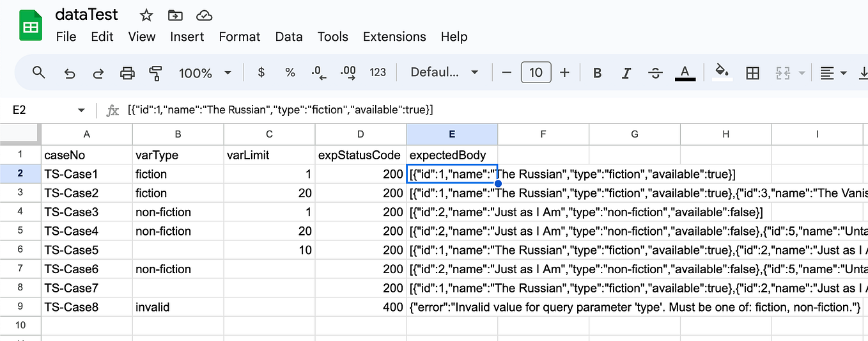Screen dimensions: 868x341
Task: Move document using folder icon
Action: [x=174, y=15]
